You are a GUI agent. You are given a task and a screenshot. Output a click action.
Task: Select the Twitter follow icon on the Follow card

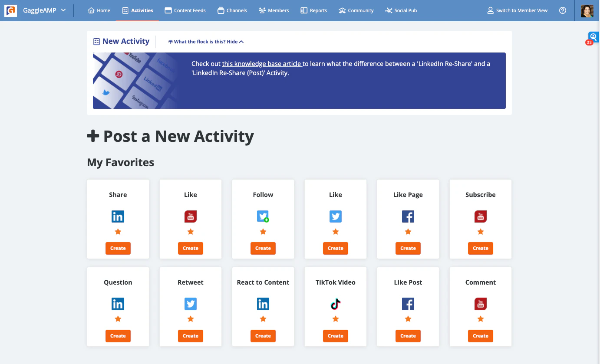point(263,216)
